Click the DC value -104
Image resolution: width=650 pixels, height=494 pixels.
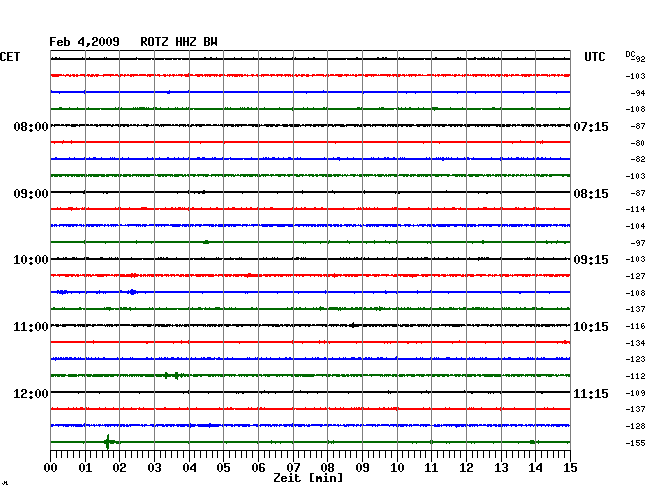click(635, 226)
